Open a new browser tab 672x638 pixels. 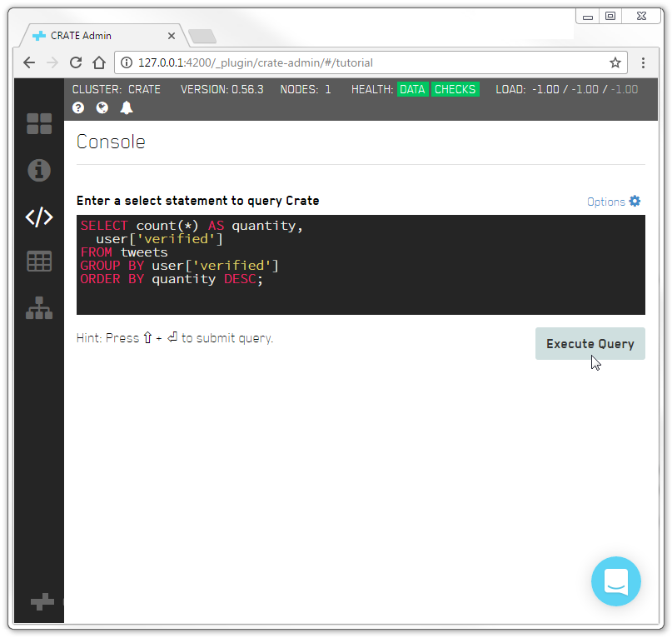coord(202,36)
